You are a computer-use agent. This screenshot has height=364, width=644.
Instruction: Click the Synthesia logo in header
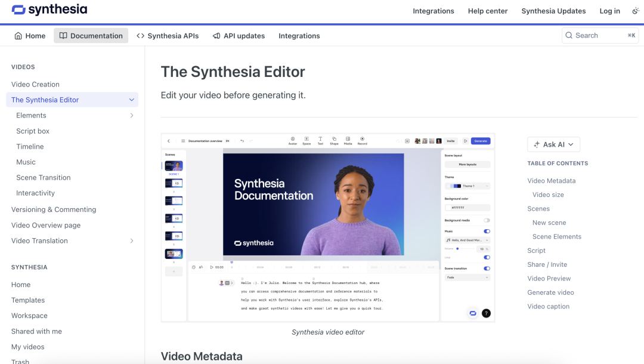(x=49, y=10)
